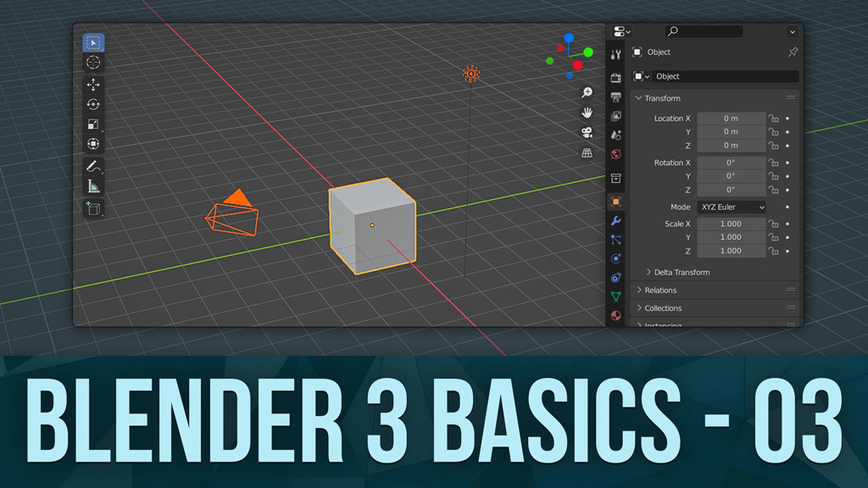Choose the combined Transform tool
The width and height of the screenshot is (868, 488).
point(93,144)
